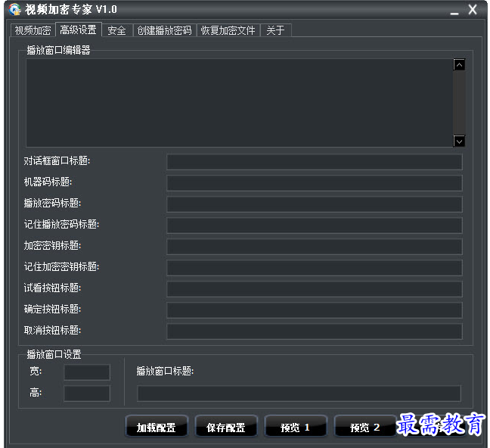Click the 试看按钮标题 text field
The width and height of the screenshot is (490, 448).
(315, 289)
